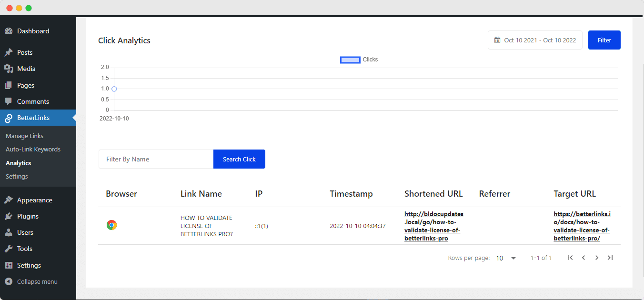Click the Browser column header

121,194
